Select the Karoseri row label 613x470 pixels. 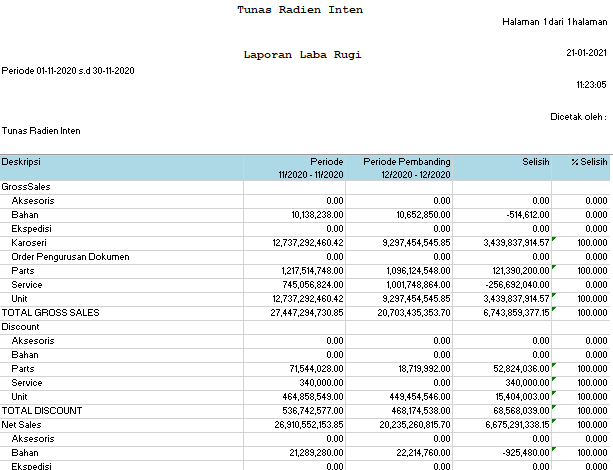coord(29,243)
